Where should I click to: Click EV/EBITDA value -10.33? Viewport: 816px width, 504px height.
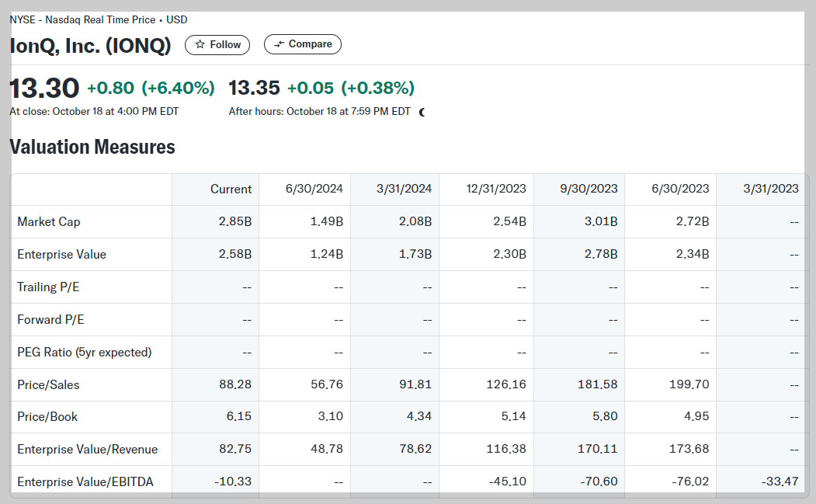(x=233, y=481)
